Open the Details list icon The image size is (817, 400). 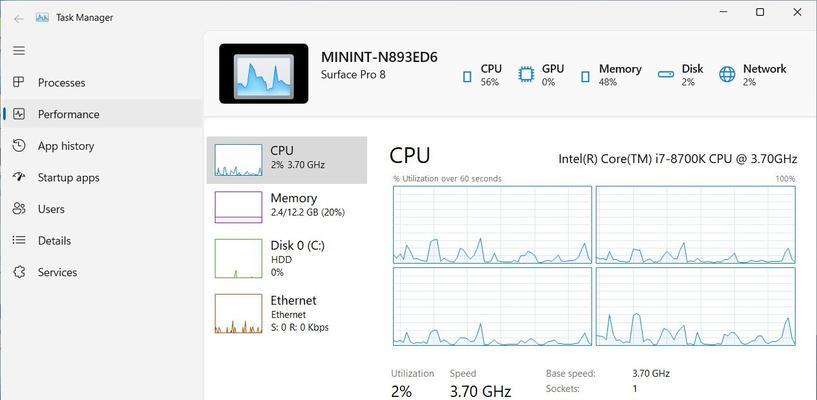point(19,241)
